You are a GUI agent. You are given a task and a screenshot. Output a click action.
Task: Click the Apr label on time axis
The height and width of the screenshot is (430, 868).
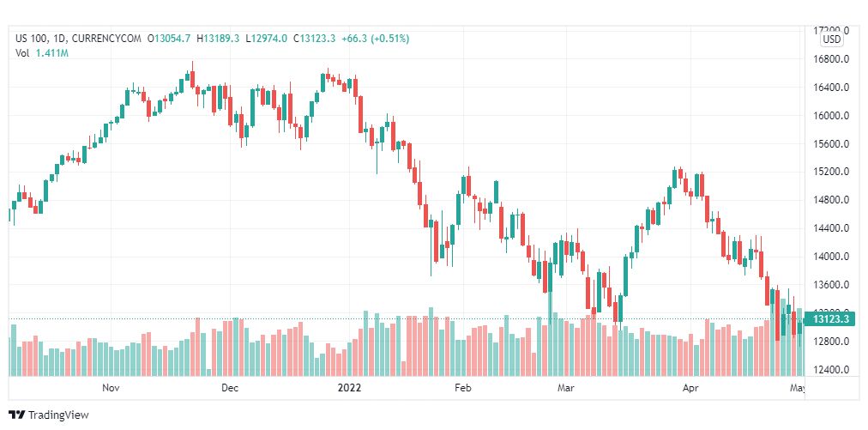tap(690, 388)
